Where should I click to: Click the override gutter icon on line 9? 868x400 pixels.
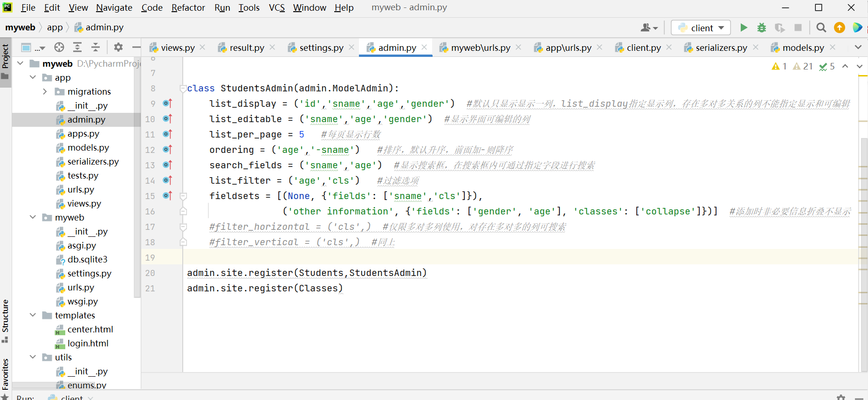coord(167,103)
